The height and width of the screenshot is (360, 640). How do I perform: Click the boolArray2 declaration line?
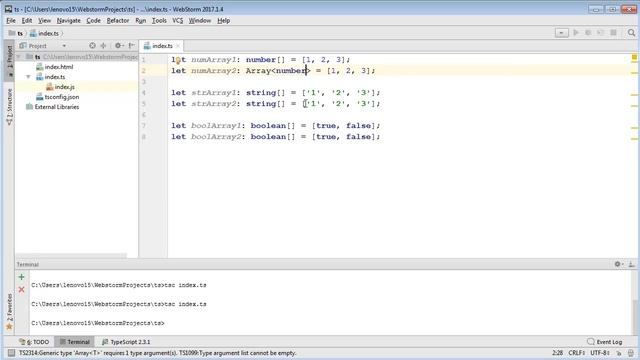276,137
